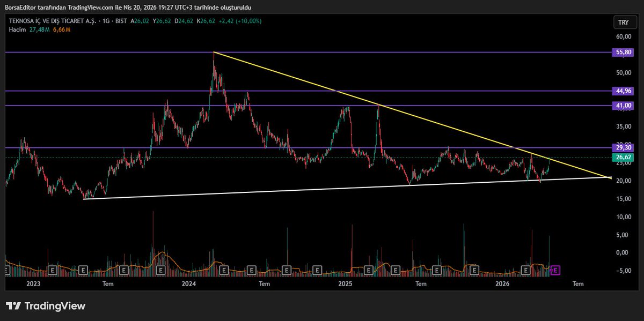Image resolution: width=644 pixels, height=321 pixels.
Task: Select the 44,96 purple price level label
Action: [x=623, y=91]
